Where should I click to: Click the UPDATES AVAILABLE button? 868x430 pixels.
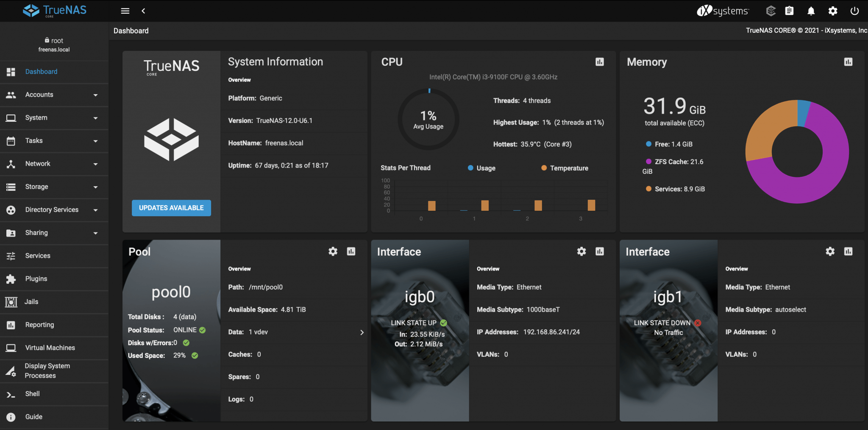(x=171, y=208)
